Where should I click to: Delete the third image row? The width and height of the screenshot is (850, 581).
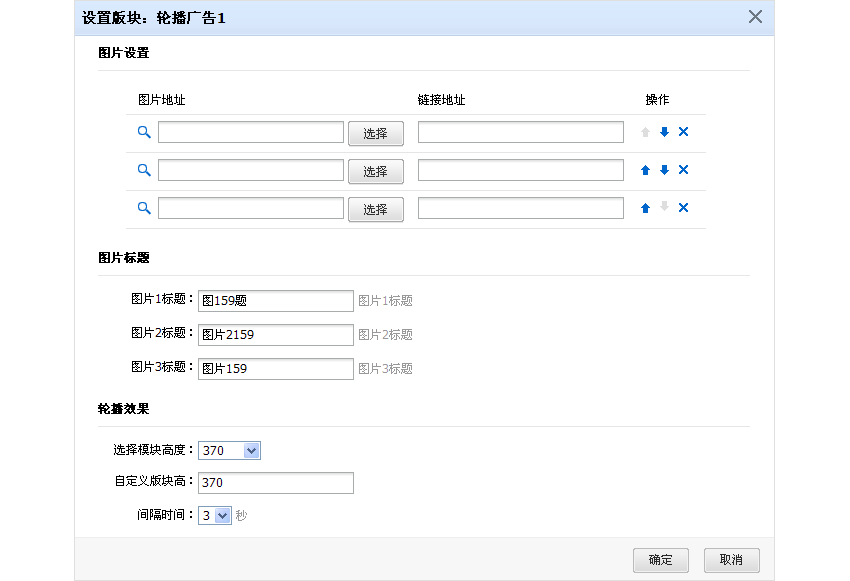click(x=683, y=208)
